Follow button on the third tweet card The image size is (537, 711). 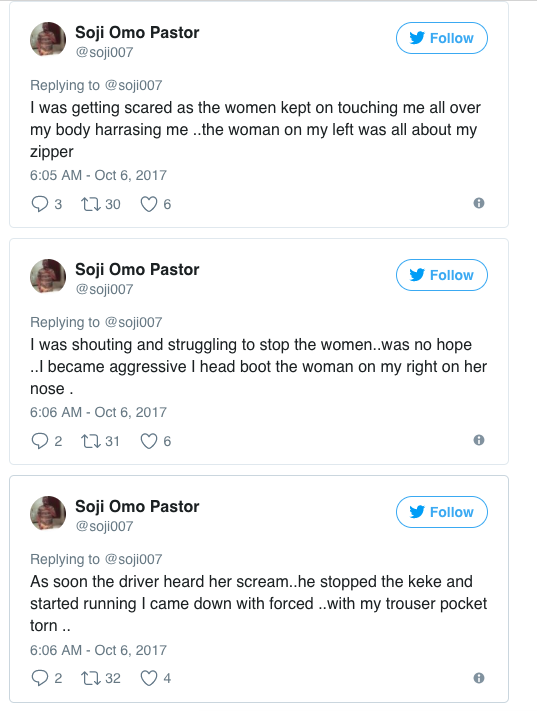(x=442, y=512)
